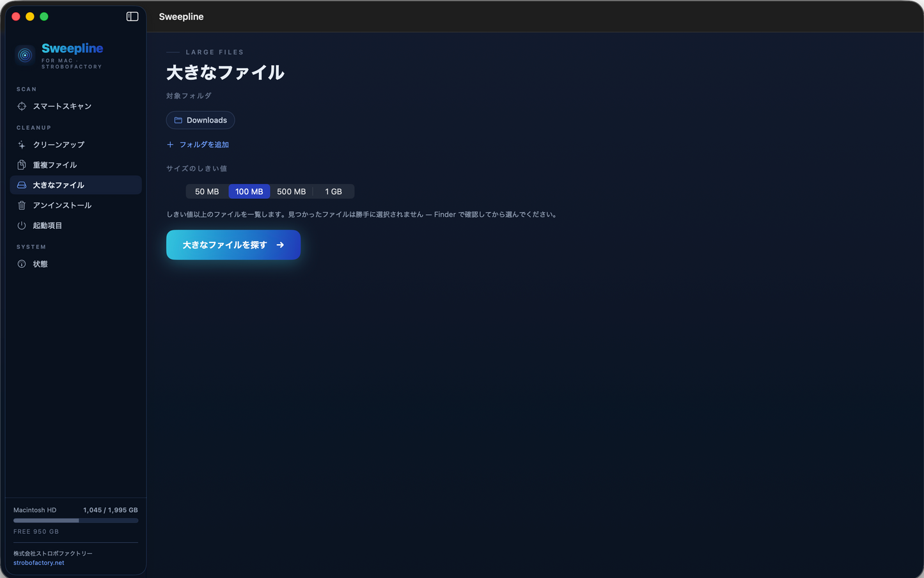Click the arrow on the search button
This screenshot has width=924, height=578.
pos(280,245)
